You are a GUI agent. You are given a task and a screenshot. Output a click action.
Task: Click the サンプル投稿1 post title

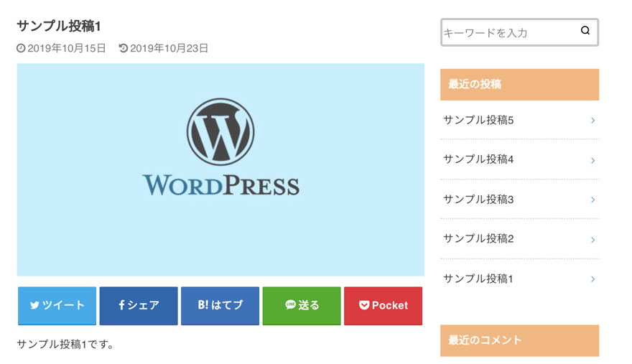(59, 26)
